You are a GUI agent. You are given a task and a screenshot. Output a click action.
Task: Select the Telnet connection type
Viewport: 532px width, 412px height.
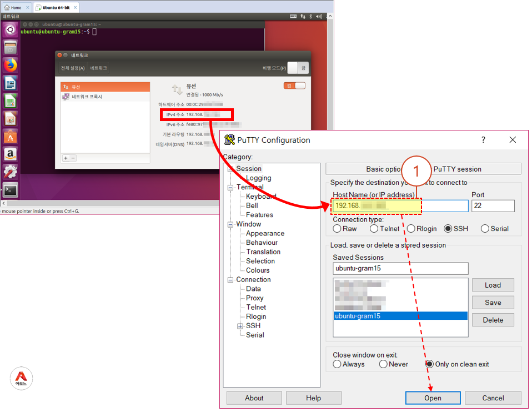click(x=385, y=229)
